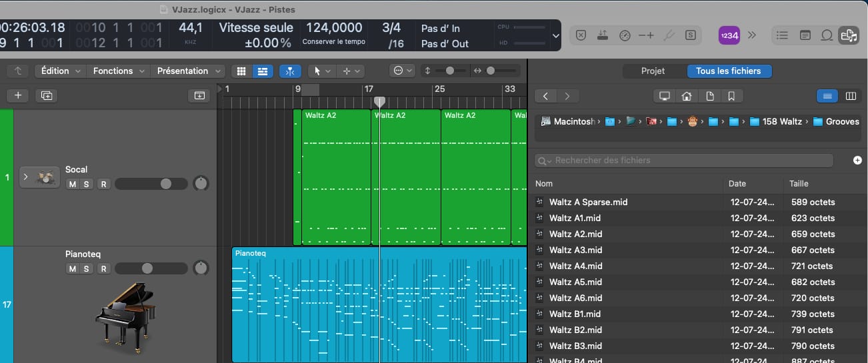Go to the Computer location icon
This screenshot has height=363, width=868.
coord(664,96)
